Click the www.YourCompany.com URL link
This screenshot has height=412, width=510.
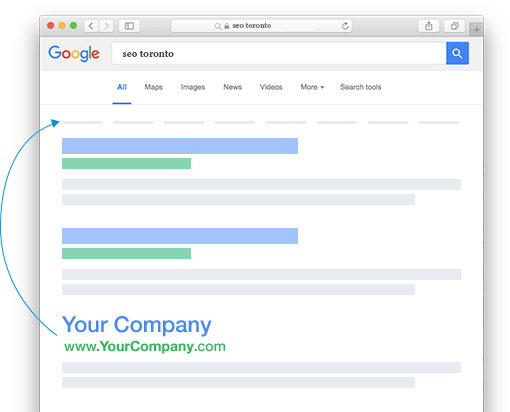[x=145, y=346]
